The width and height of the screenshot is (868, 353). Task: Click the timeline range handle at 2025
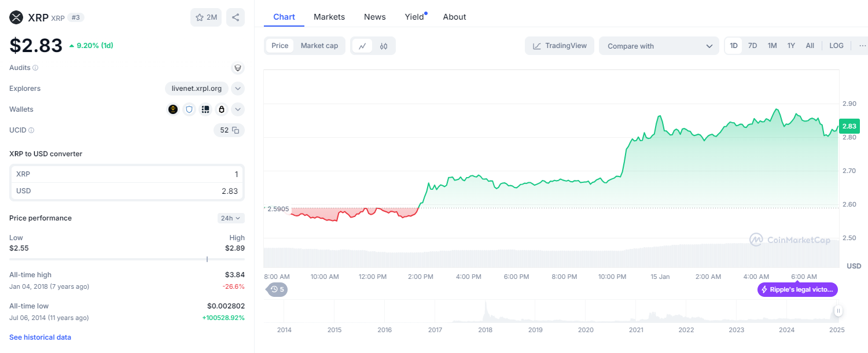[x=838, y=311]
